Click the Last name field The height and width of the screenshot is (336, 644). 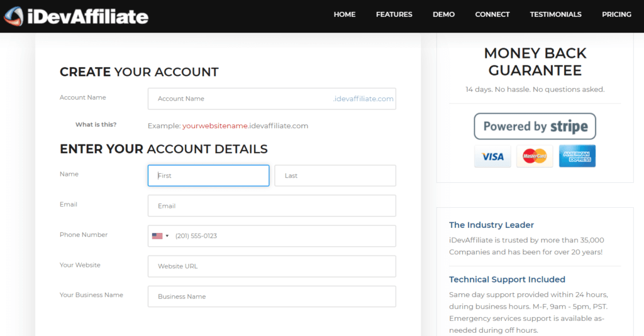335,176
